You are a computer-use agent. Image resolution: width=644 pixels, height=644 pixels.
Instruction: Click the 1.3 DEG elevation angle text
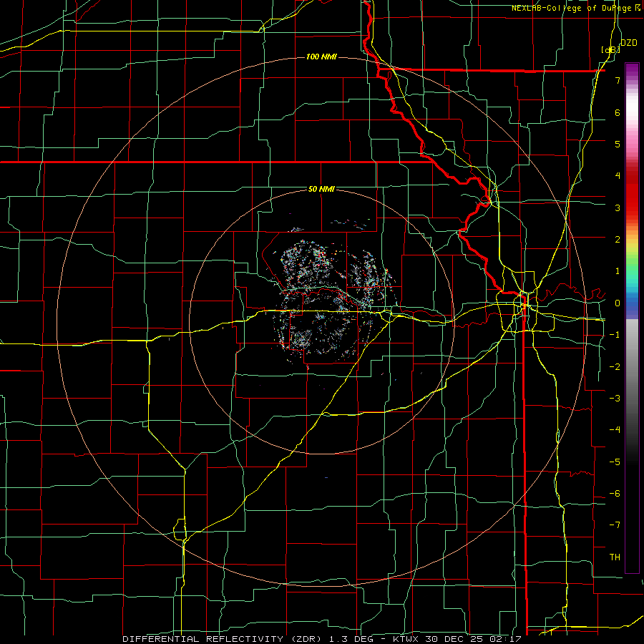tap(351, 639)
